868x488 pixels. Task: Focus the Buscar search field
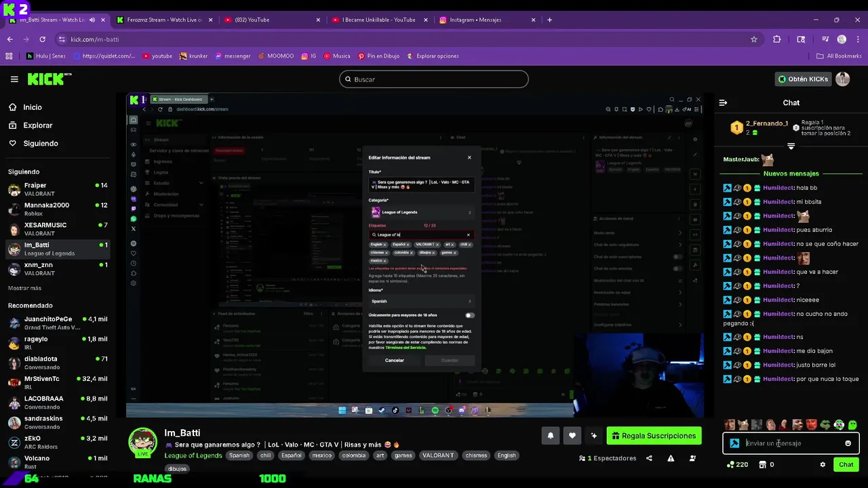coord(434,79)
